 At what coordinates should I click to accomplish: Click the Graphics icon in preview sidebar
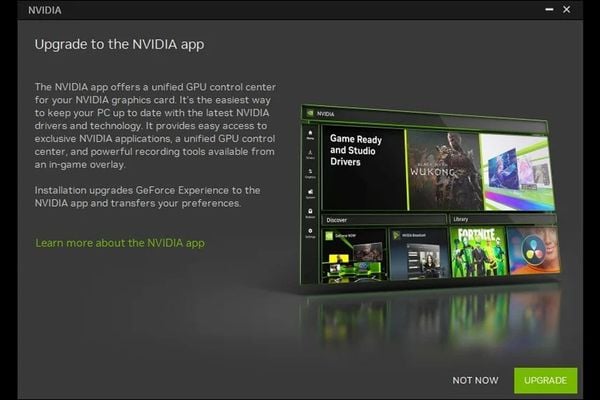[x=310, y=174]
